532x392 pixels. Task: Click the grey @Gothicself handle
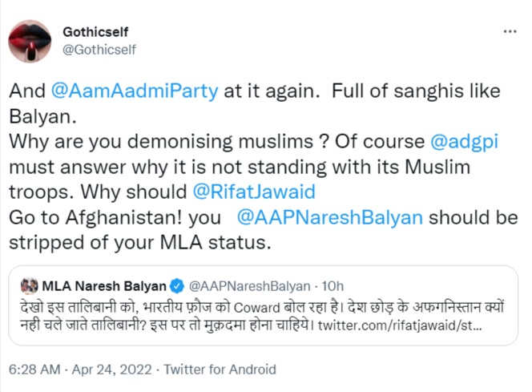pyautogui.click(x=99, y=49)
